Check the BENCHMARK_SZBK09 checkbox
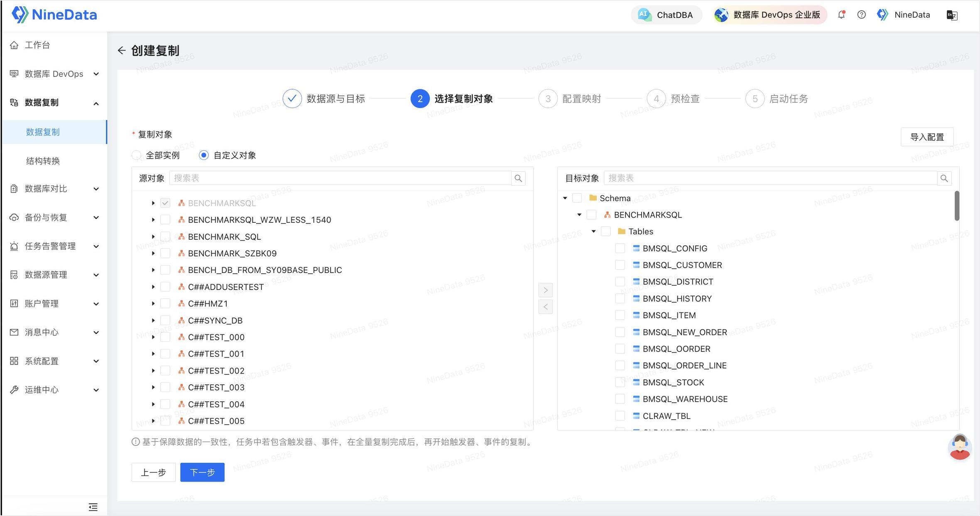 click(x=165, y=253)
